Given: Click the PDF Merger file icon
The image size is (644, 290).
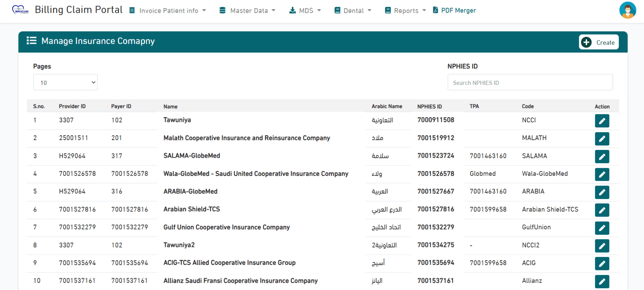Looking at the screenshot, I should [435, 10].
